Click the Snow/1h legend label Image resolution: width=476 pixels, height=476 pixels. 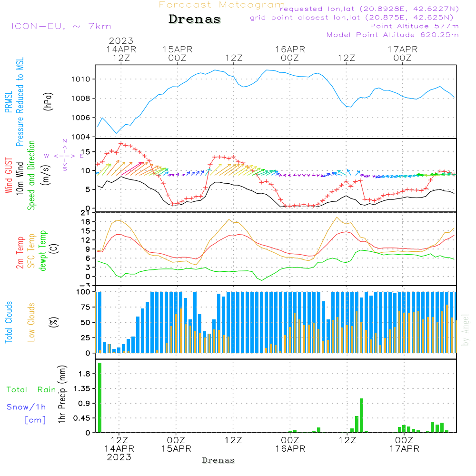(x=26, y=407)
